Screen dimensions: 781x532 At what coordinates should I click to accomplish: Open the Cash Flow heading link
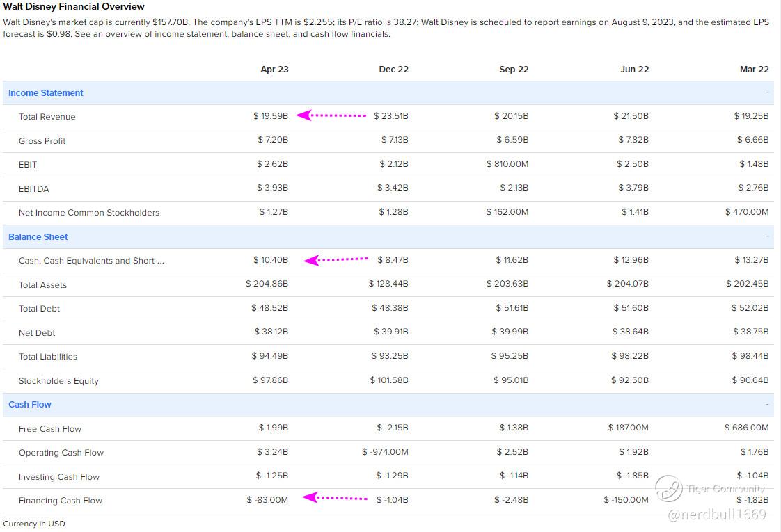(x=30, y=404)
